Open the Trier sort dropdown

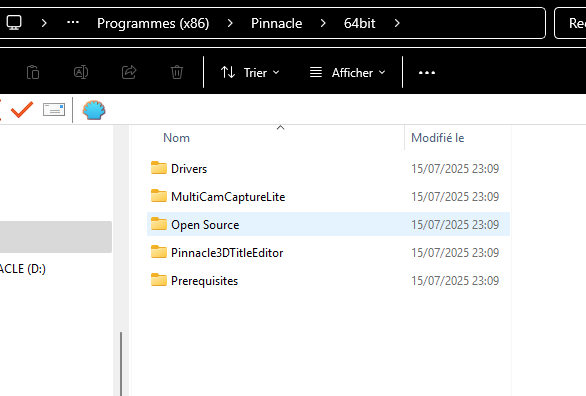(250, 72)
